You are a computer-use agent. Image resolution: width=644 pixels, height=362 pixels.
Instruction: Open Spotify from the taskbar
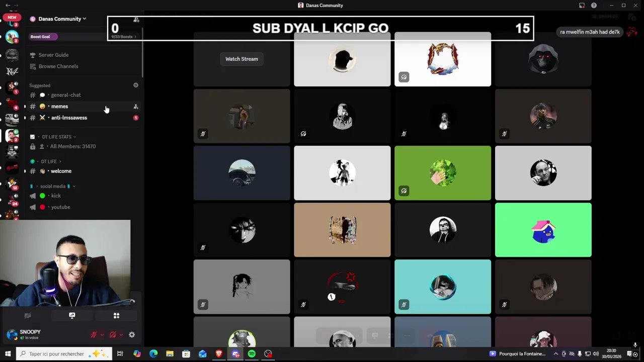tap(252, 354)
